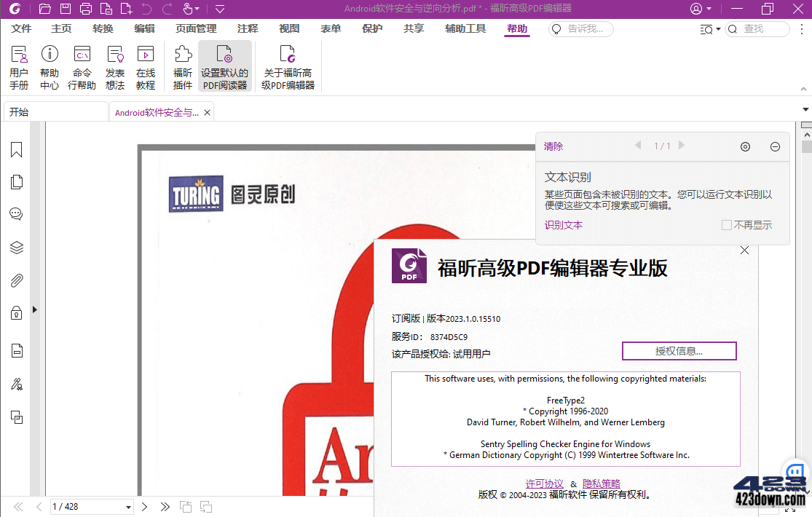
Task: Click the Save icon in the title bar
Action: click(66, 9)
